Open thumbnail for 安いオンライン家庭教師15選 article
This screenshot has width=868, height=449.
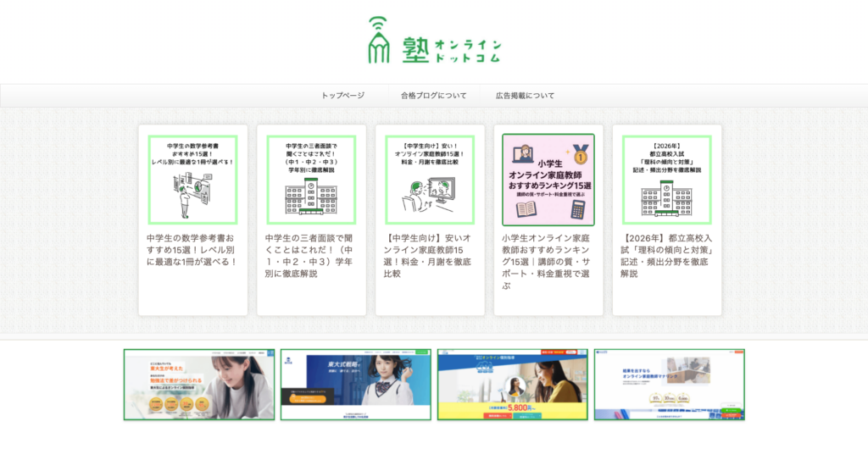430,180
